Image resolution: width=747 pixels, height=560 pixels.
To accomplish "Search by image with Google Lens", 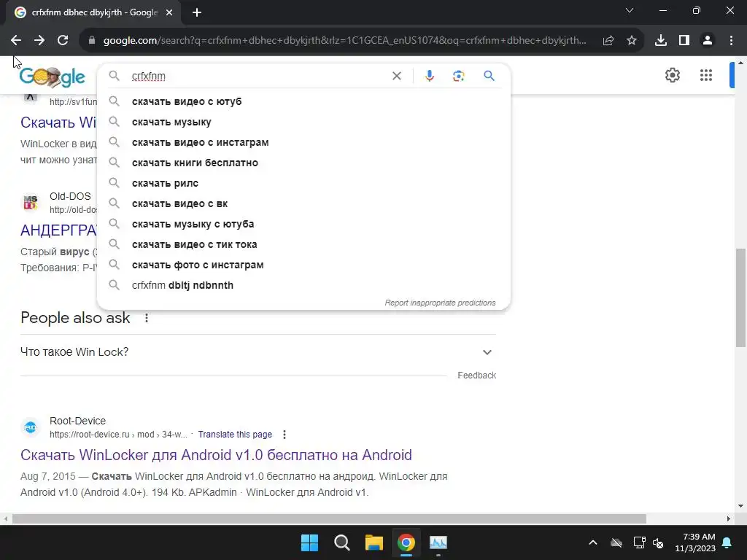I will (x=458, y=76).
